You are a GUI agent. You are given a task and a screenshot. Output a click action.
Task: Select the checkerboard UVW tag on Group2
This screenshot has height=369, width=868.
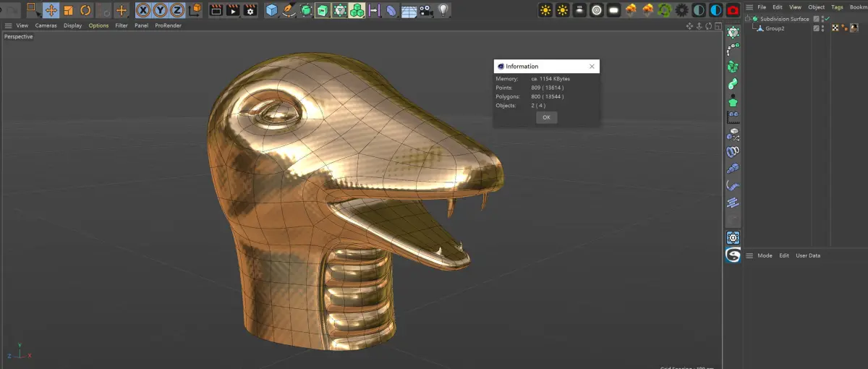[835, 28]
